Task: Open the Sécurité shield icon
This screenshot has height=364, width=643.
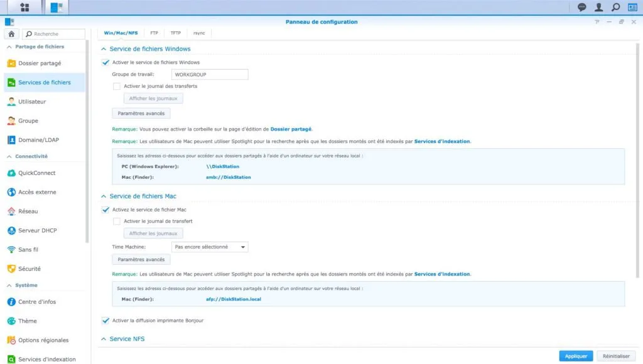Action: pyautogui.click(x=11, y=269)
